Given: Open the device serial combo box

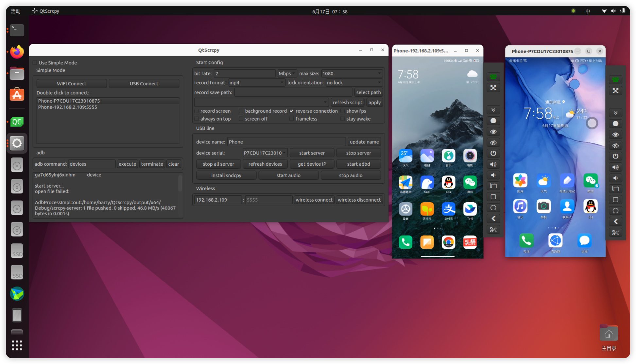Looking at the screenshot, I should click(x=265, y=153).
